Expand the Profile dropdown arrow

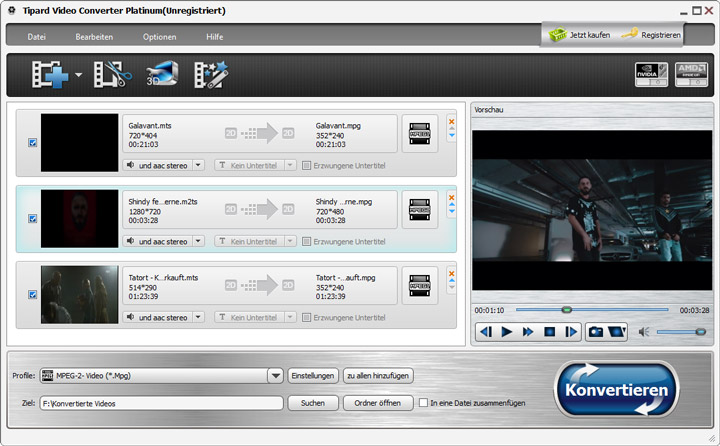coord(276,376)
